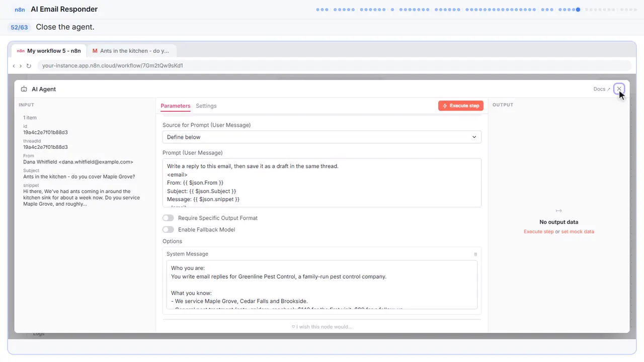Click the No output data arrow icon
This screenshot has width=644, height=362.
tap(558, 211)
